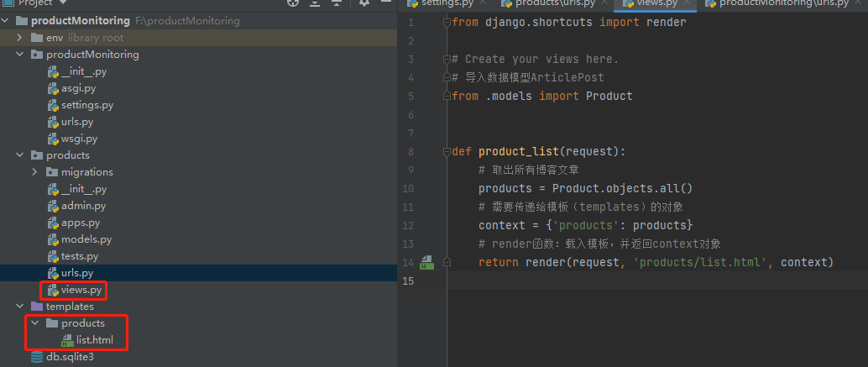The image size is (868, 367).
Task: Select __init__.py under the products app
Action: point(84,189)
